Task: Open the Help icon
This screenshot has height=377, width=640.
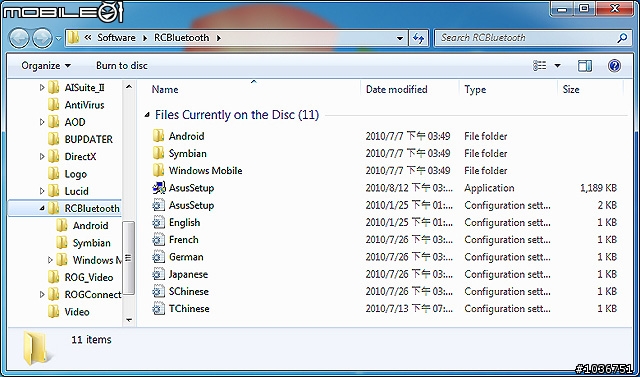Action: (614, 66)
